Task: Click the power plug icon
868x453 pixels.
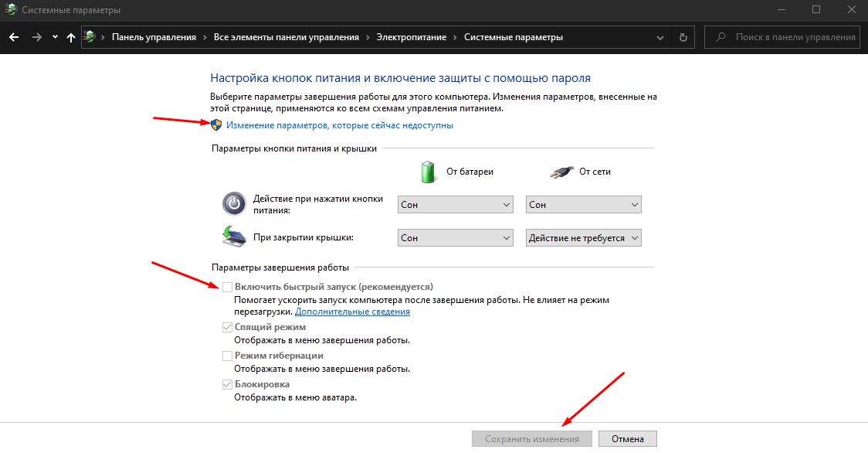Action: coord(562,172)
